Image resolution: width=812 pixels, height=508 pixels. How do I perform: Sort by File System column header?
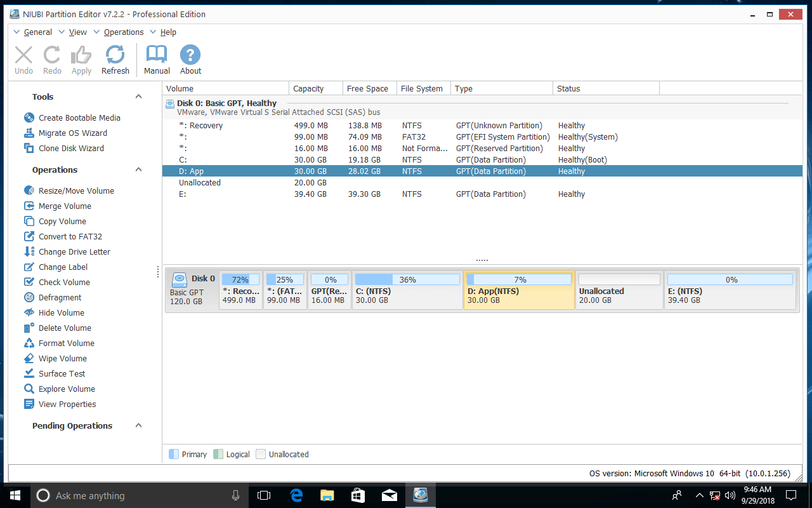tap(424, 88)
